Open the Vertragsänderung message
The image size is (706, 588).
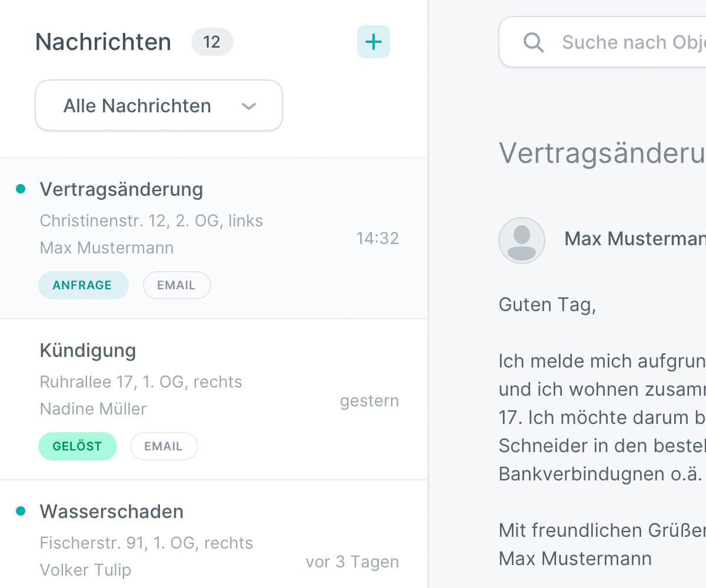pyautogui.click(x=214, y=238)
